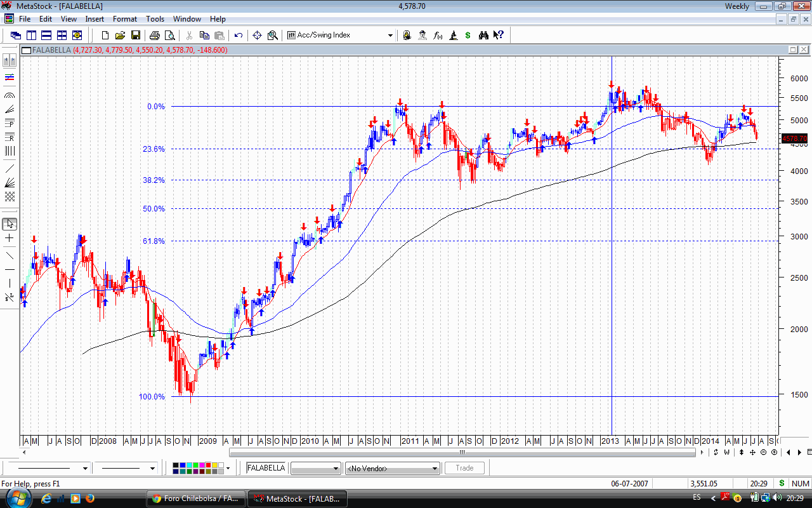The width and height of the screenshot is (812, 508).
Task: Click the Undo arrow icon
Action: [x=239, y=35]
